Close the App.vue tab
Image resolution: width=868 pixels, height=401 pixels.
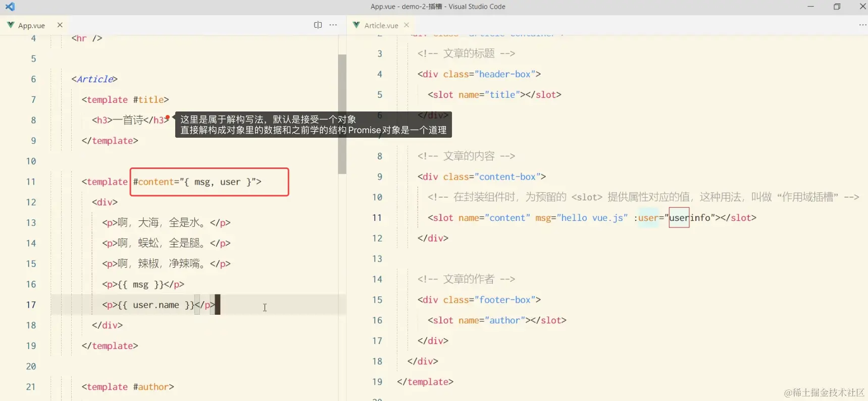tap(60, 25)
